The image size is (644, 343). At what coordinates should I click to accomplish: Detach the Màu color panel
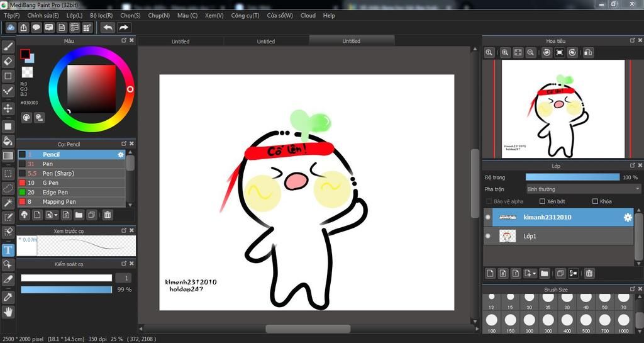pyautogui.click(x=124, y=40)
